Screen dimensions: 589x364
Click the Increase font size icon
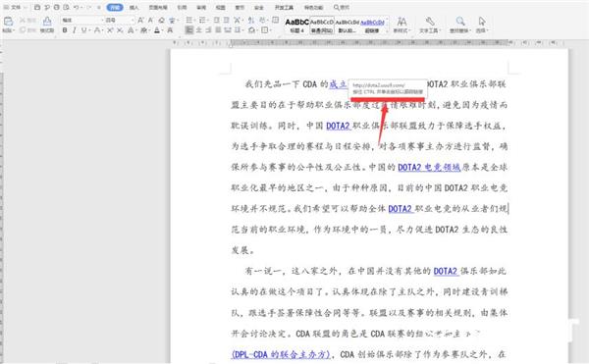[140, 21]
